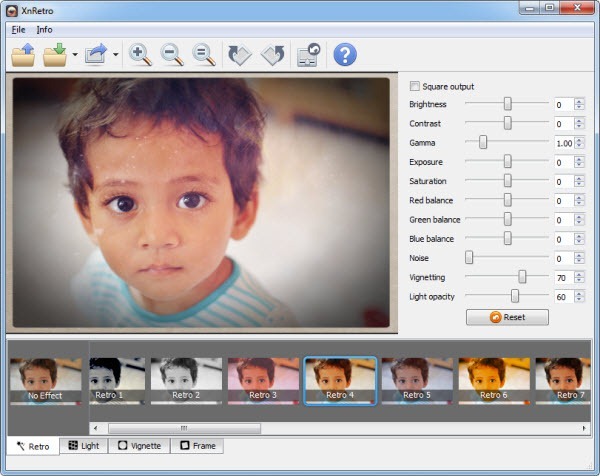
Task: Click the Brightness value input field
Action: pos(563,104)
